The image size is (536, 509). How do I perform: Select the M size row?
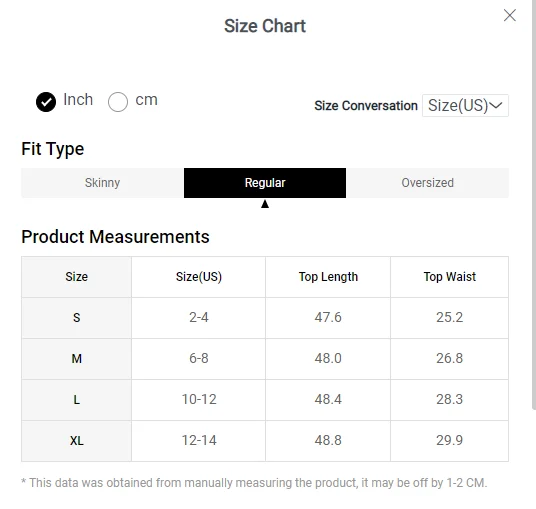265,359
